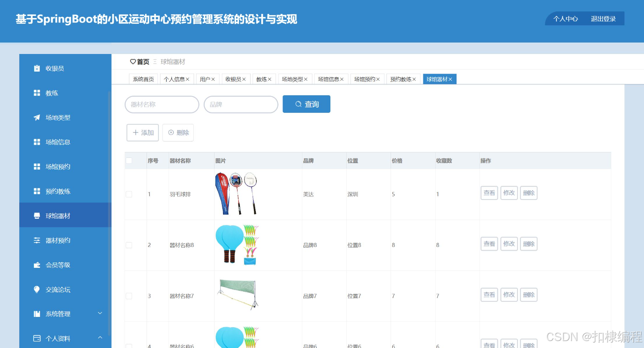This screenshot has width=644, height=348.
Task: Click the 个人资料 card icon
Action: click(37, 338)
